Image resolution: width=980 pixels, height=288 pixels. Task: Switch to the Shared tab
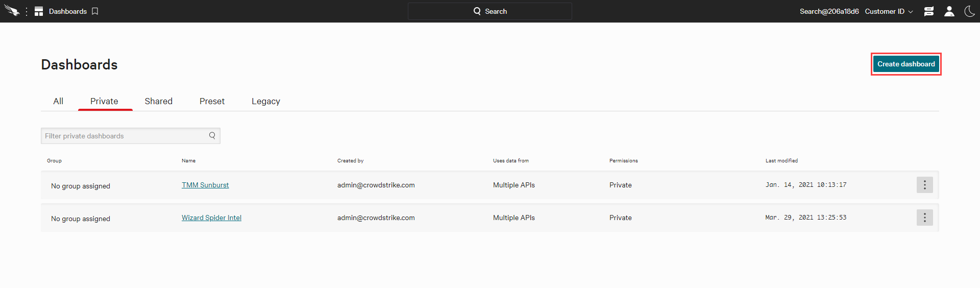click(159, 101)
